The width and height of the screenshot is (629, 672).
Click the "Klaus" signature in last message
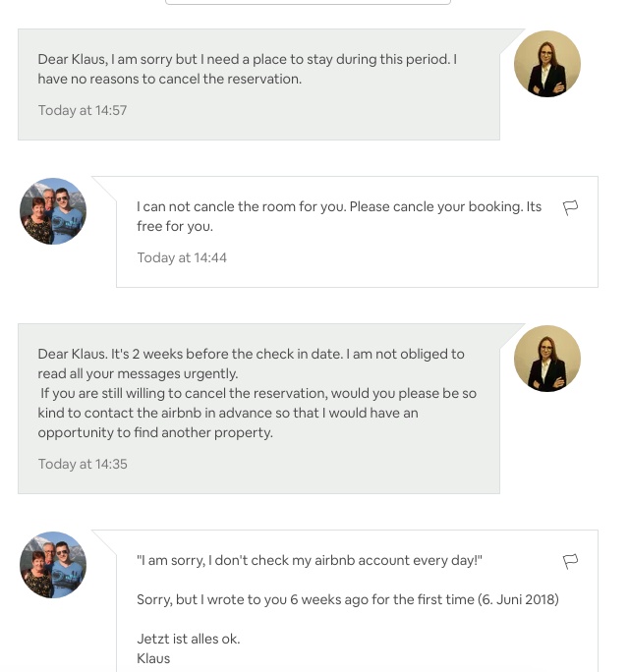(x=153, y=658)
